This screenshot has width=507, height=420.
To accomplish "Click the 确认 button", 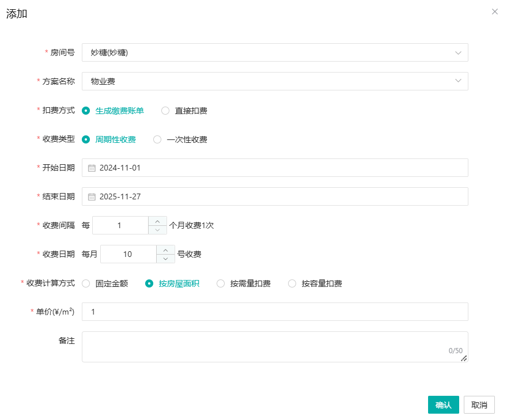I will [443, 405].
